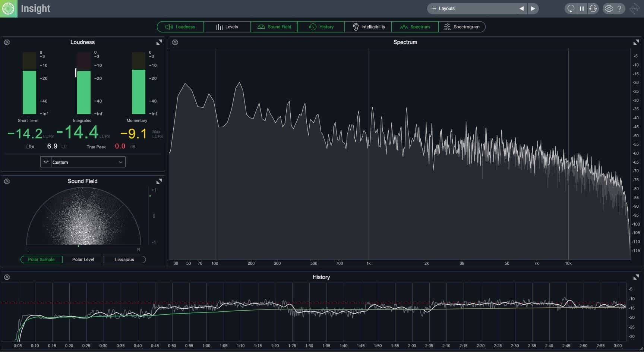
Task: Open Sound Field panel settings gear
Action: (x=7, y=182)
